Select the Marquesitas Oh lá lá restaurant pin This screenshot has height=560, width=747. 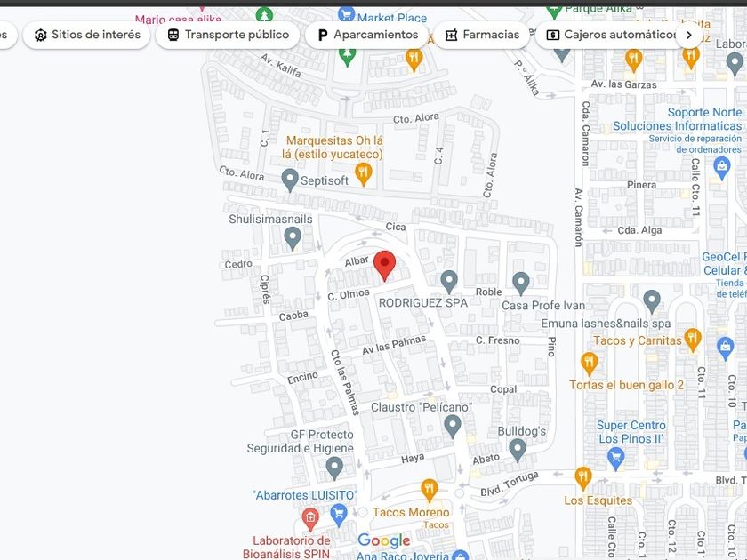click(x=364, y=174)
